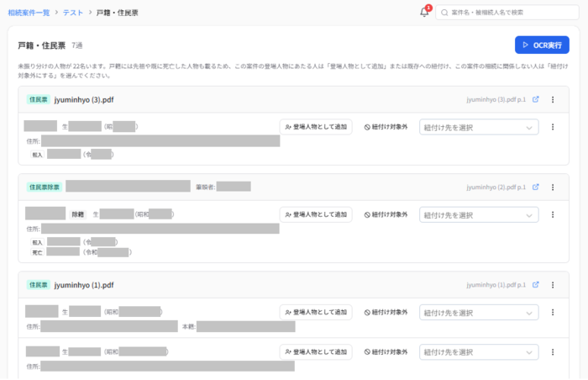The height and width of the screenshot is (380, 588).
Task: Open kebab menu for the last listed person
Action: (553, 352)
